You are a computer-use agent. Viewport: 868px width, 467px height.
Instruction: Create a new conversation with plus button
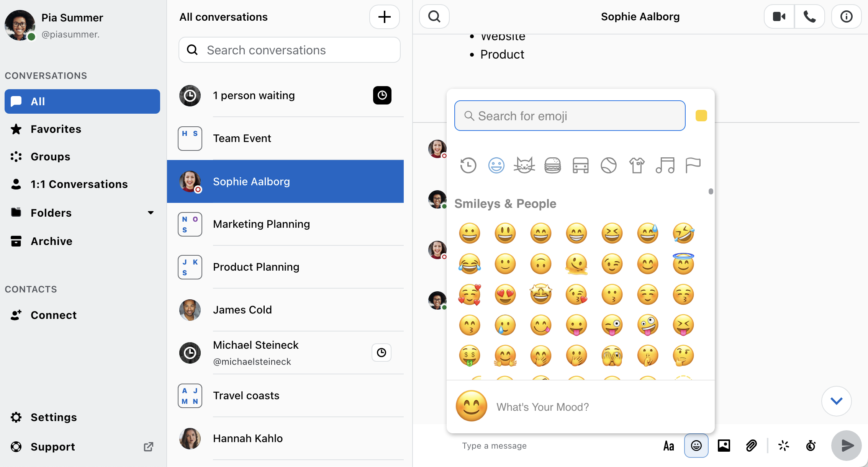coord(384,17)
